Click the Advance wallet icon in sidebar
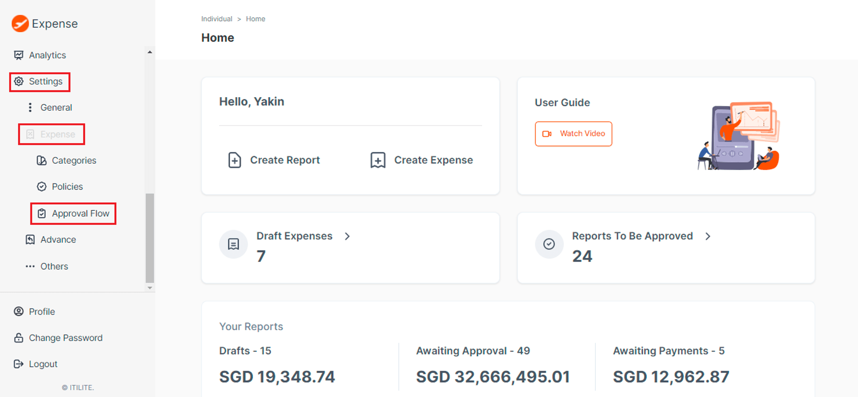868x397 pixels. pyautogui.click(x=30, y=239)
